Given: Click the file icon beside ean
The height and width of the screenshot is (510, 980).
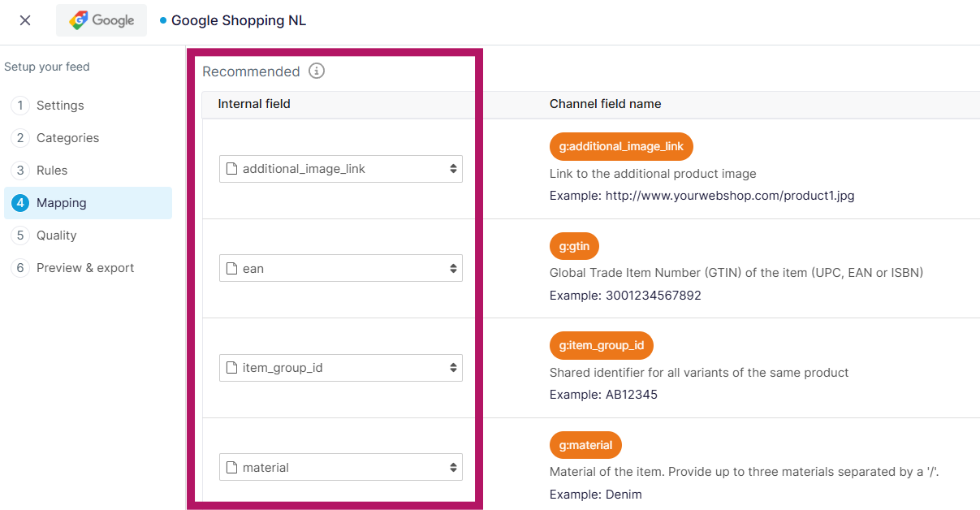Looking at the screenshot, I should 231,268.
